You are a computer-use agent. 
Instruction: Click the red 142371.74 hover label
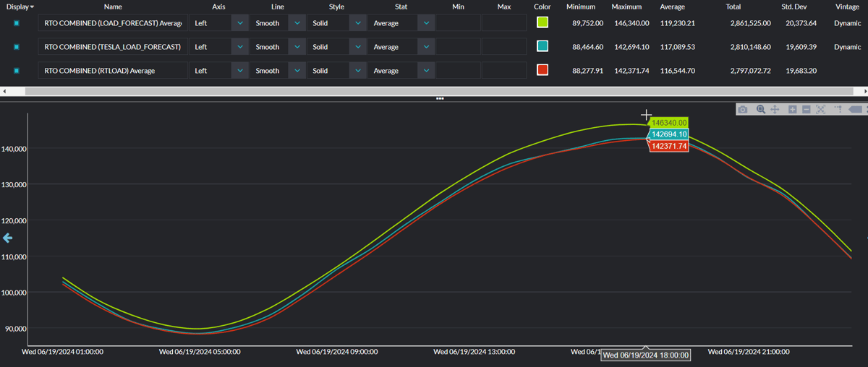pos(668,146)
